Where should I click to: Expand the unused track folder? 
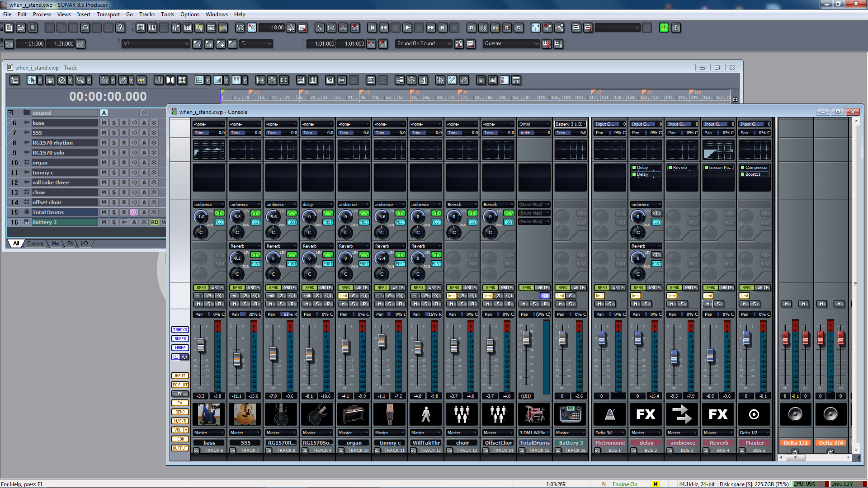tap(10, 113)
